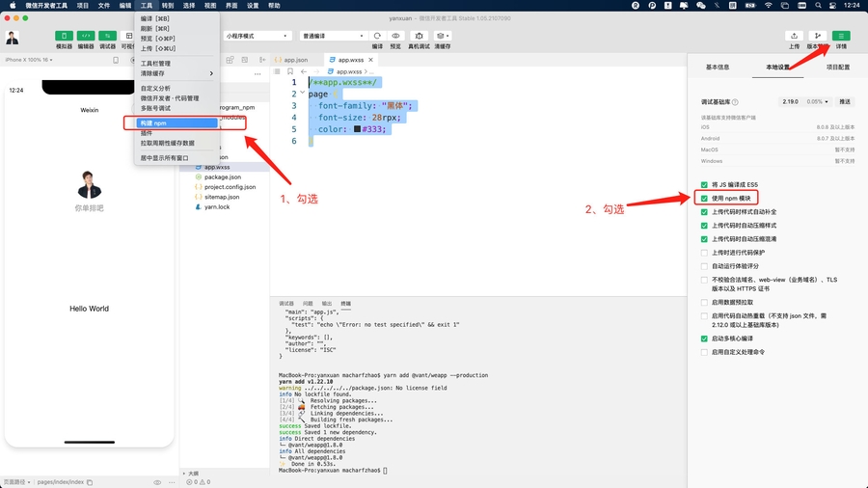Toggle the 调试器 debugger button
The image size is (868, 488).
108,36
